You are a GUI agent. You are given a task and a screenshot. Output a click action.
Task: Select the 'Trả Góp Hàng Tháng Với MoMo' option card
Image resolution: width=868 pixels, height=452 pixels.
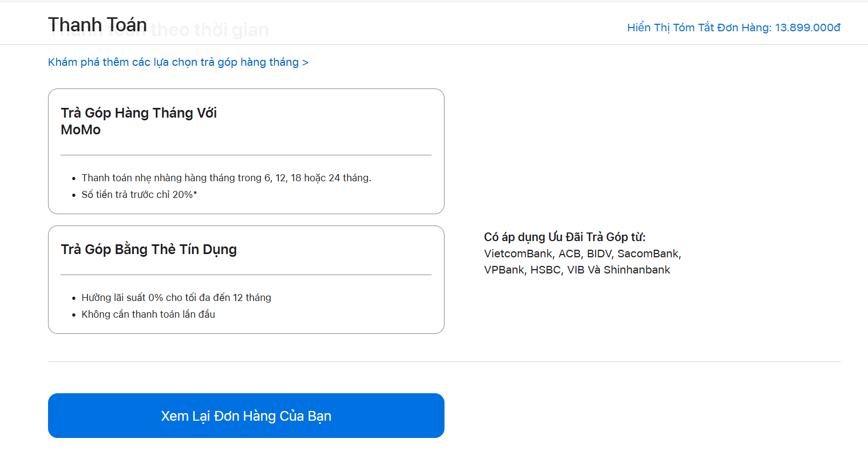246,151
